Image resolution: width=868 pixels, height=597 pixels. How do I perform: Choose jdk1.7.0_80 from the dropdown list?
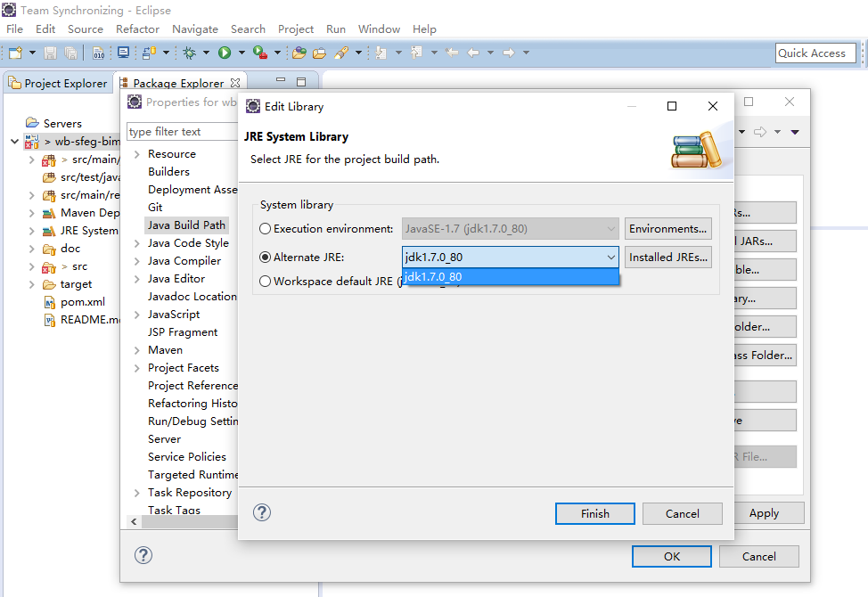click(511, 276)
